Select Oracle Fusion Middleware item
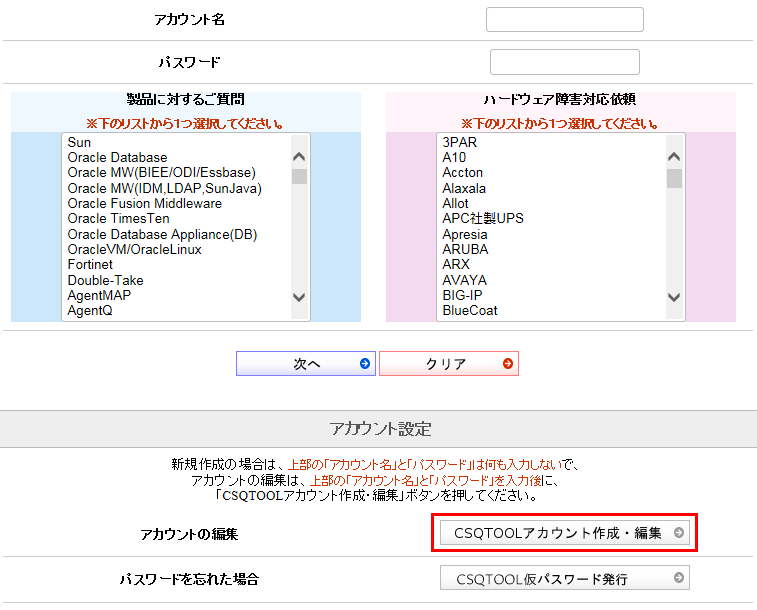757x610 pixels. pyautogui.click(x=145, y=204)
